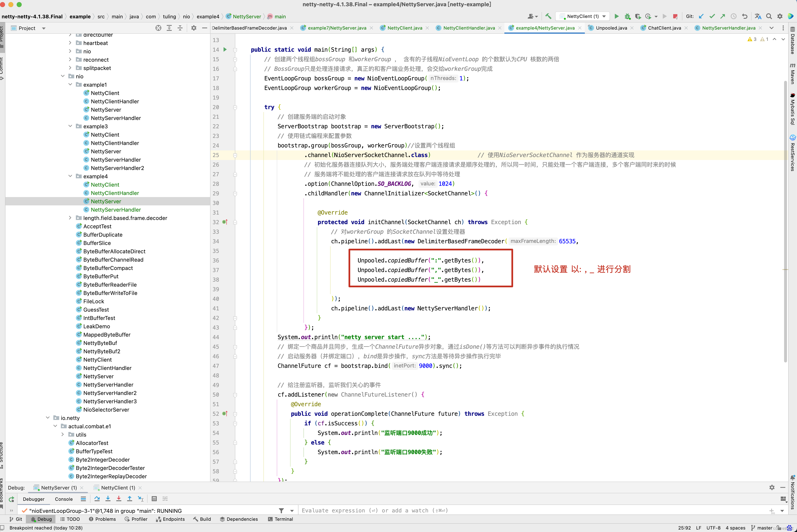Click Select Opened File target icon
Viewport: 797px width, 532px height.
pyautogui.click(x=158, y=28)
